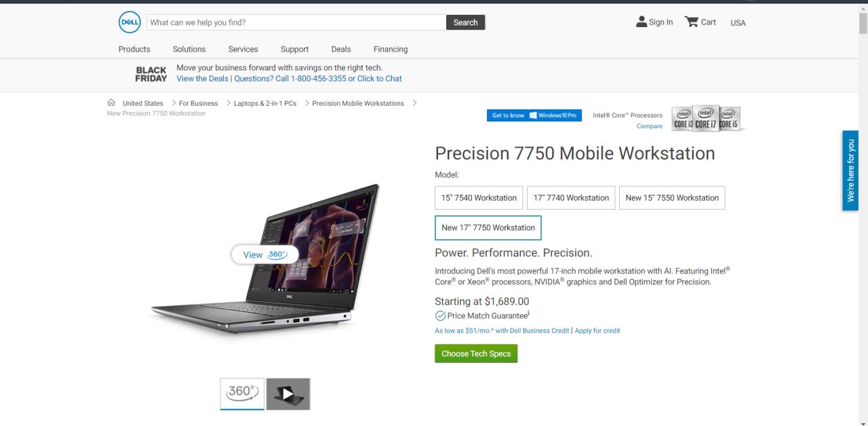Play the product video thumbnail
Viewport: 868px width, 426px height.
(288, 394)
